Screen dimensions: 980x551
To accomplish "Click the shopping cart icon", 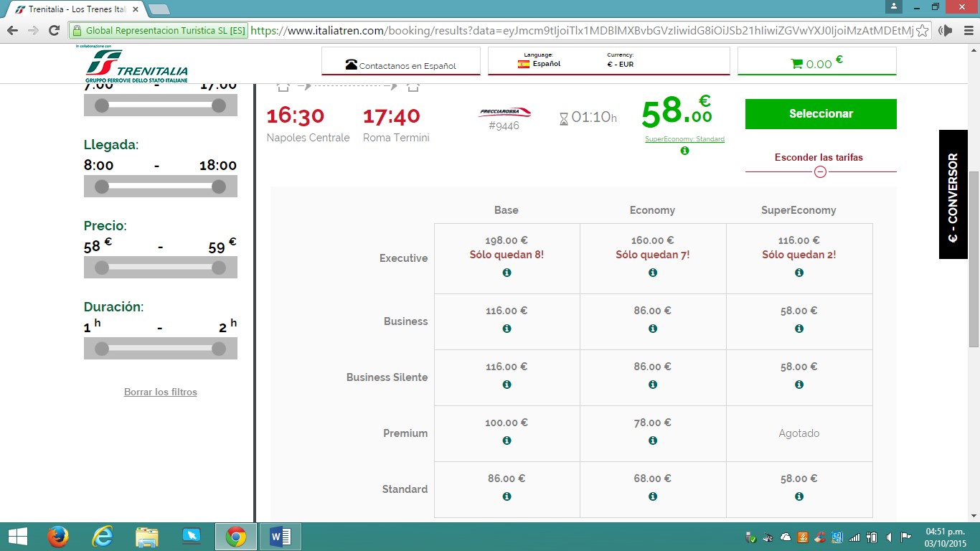I will pyautogui.click(x=796, y=64).
